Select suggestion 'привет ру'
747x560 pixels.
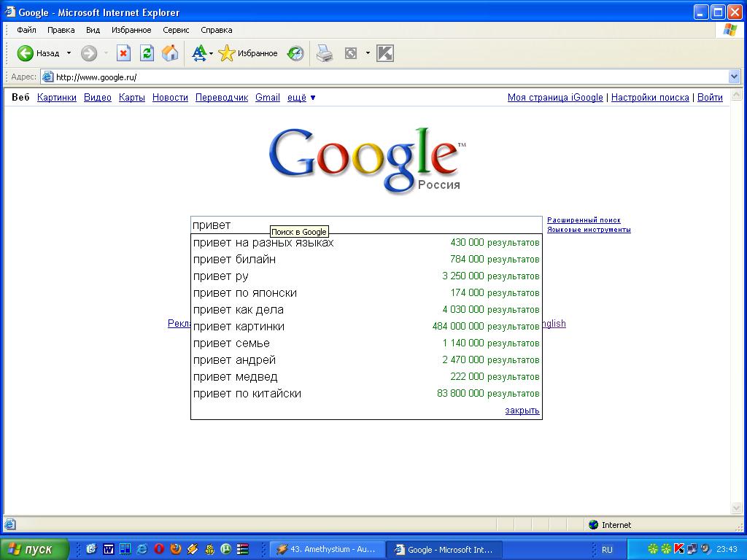pyautogui.click(x=366, y=276)
